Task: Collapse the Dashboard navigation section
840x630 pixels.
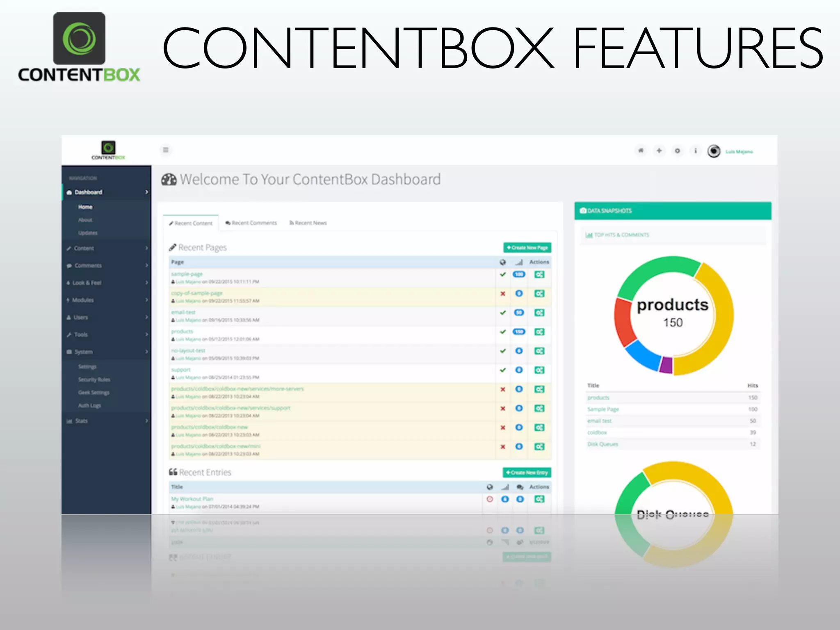Action: pyautogui.click(x=106, y=192)
